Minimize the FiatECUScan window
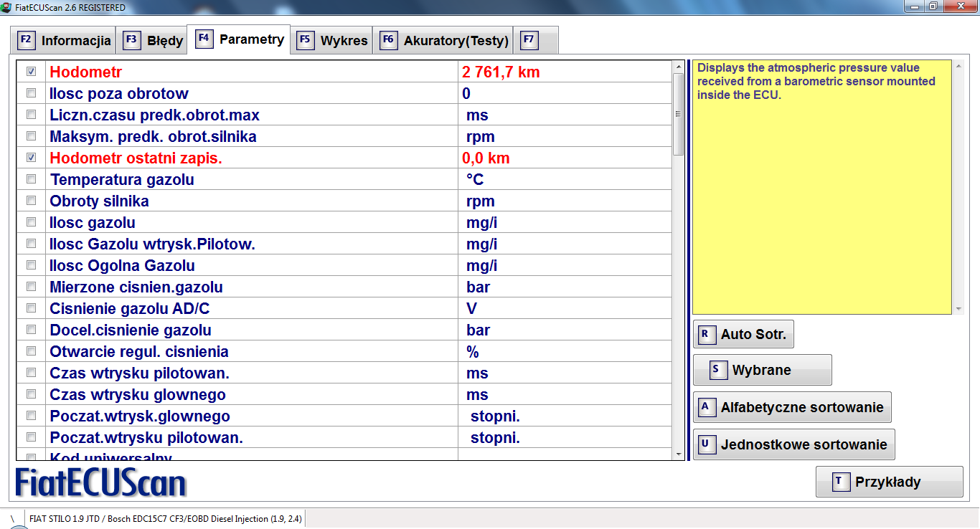This screenshot has width=980, height=529. pos(914,6)
